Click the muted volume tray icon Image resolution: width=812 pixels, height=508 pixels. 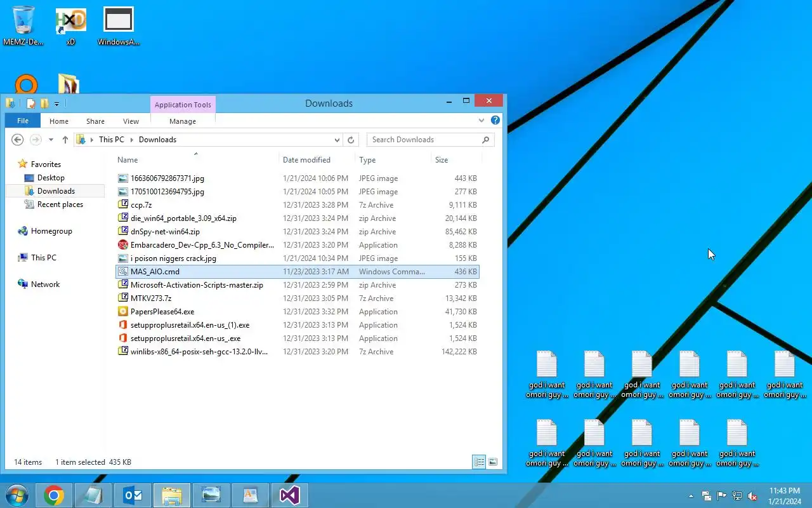[x=752, y=496]
